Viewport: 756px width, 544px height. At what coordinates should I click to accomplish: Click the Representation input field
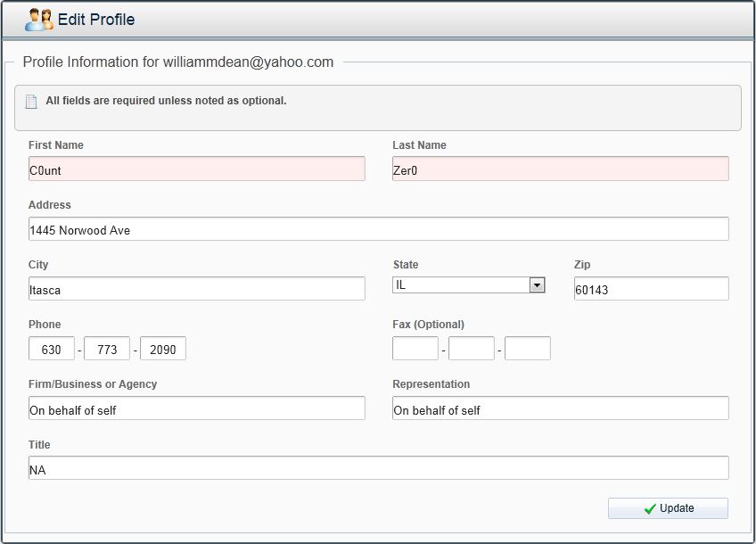(560, 408)
